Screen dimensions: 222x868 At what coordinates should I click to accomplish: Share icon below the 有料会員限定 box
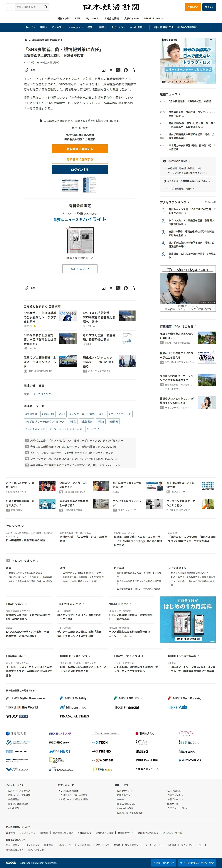click(133, 288)
